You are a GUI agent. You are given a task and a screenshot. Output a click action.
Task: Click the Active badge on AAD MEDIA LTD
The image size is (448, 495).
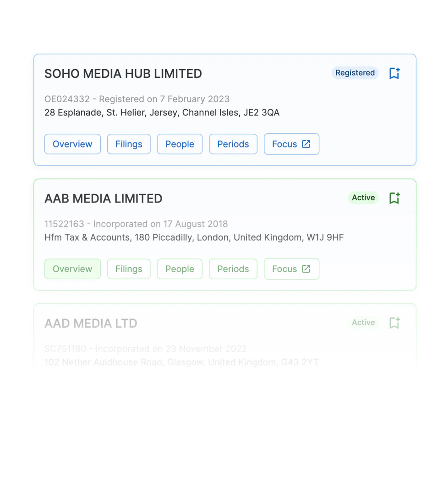(363, 322)
